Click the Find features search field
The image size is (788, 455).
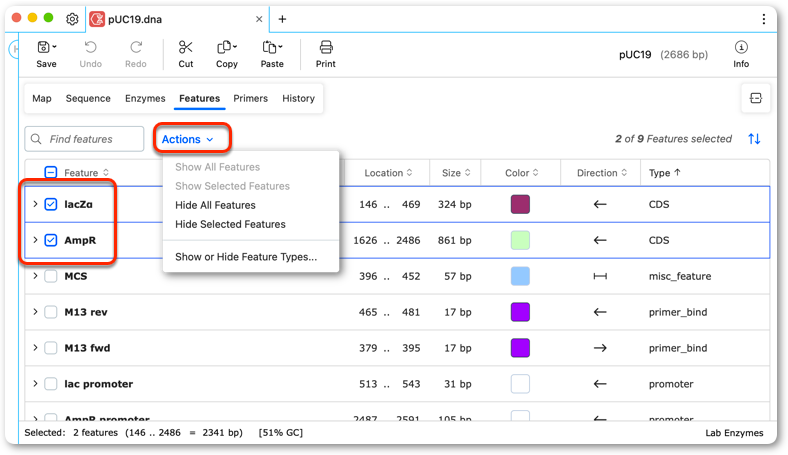point(84,139)
